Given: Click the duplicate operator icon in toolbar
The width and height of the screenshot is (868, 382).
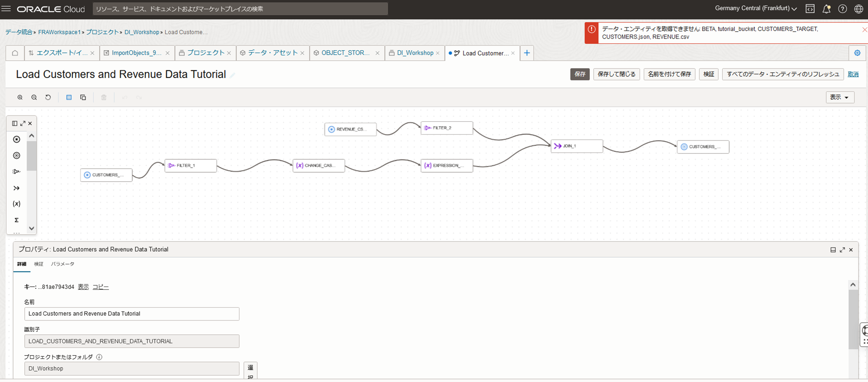Looking at the screenshot, I should pos(83,98).
